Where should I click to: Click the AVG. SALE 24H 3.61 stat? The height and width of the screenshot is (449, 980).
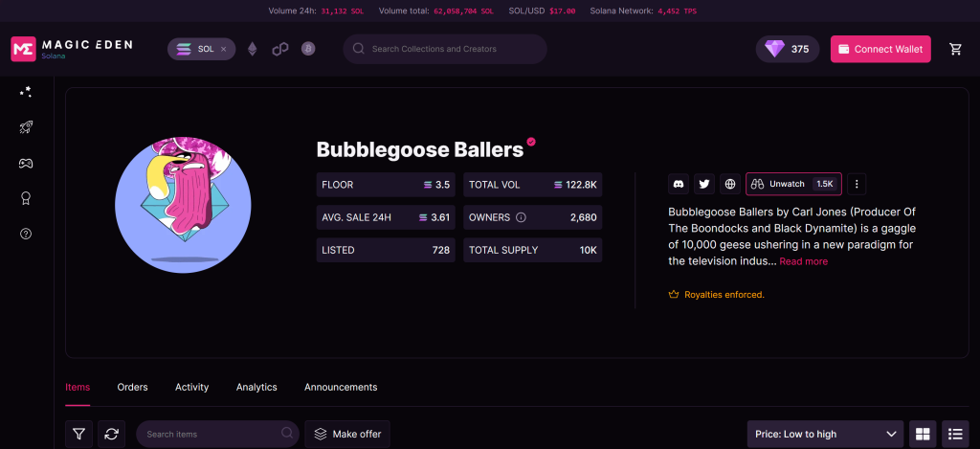click(x=386, y=217)
